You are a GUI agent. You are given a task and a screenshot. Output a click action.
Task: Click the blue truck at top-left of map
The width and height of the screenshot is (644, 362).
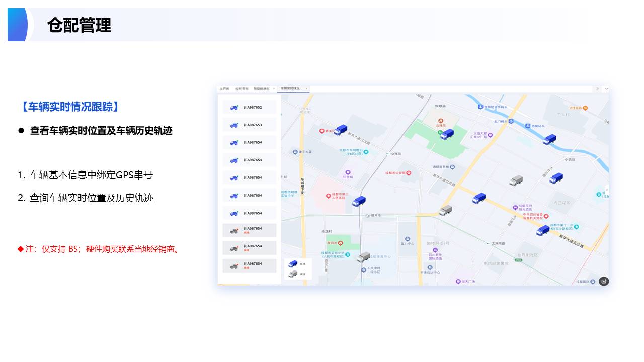[341, 130]
